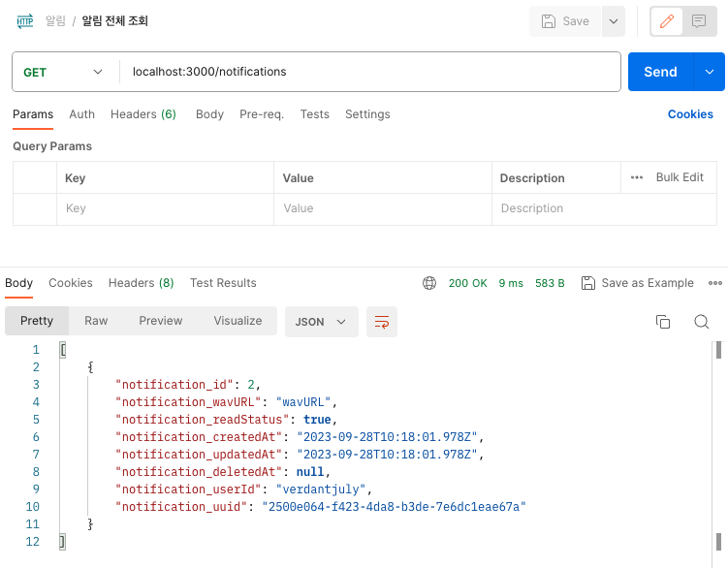Click the Save floppy disk button

pyautogui.click(x=565, y=21)
